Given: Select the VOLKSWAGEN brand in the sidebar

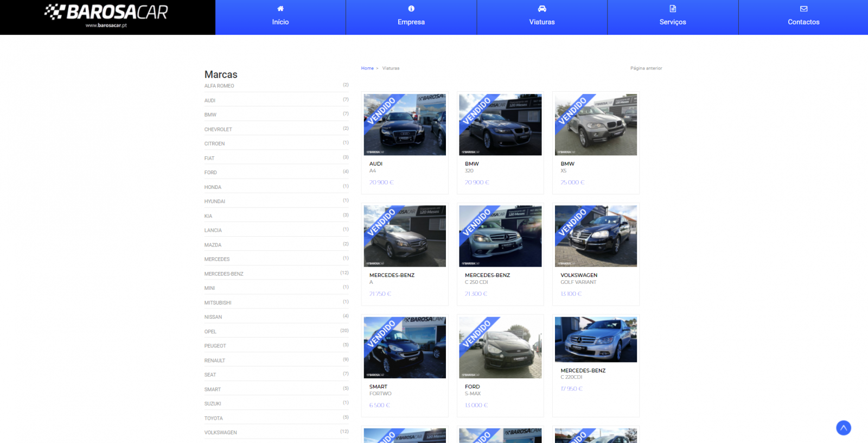Looking at the screenshot, I should [x=220, y=433].
